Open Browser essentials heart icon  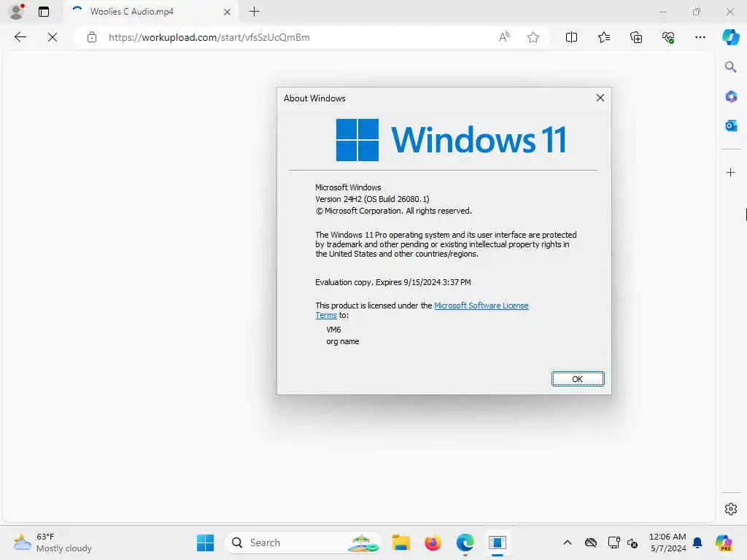[668, 37]
